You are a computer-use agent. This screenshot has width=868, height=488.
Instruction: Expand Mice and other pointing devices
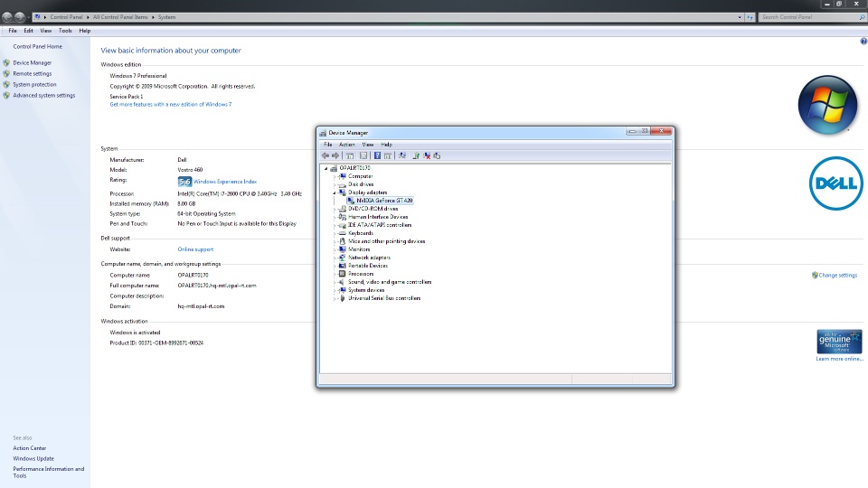coord(335,241)
